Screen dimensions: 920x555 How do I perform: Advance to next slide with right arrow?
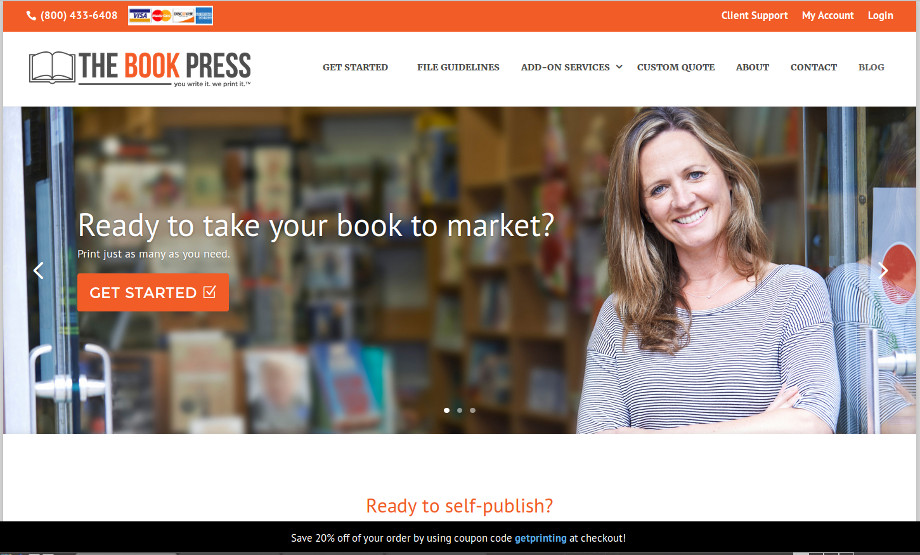point(882,270)
